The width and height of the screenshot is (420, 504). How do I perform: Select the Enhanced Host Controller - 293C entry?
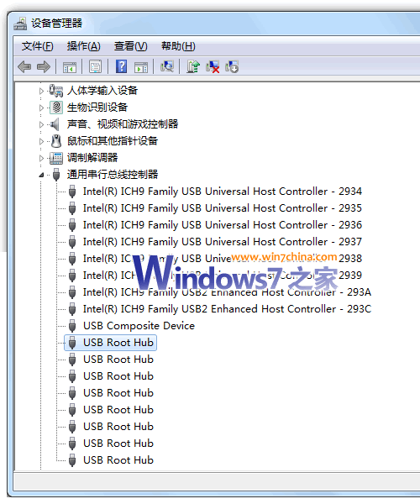227,309
